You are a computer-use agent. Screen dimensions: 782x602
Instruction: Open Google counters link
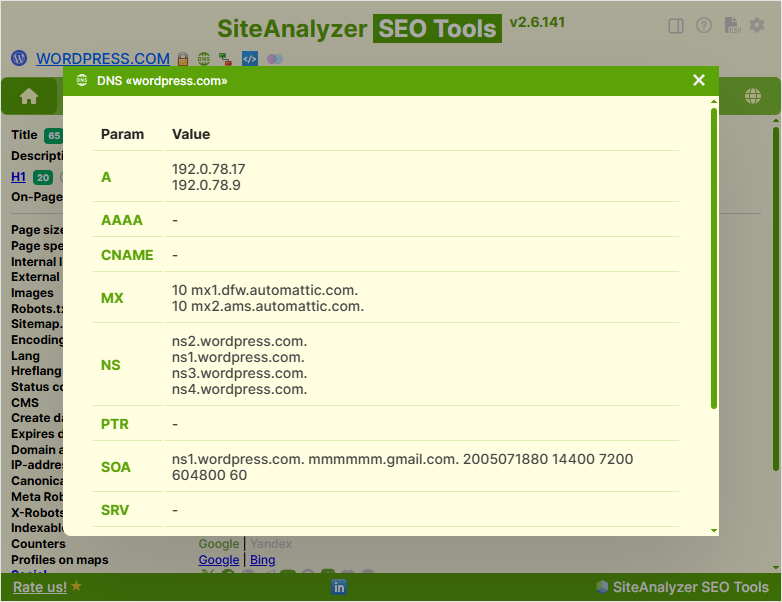pos(218,544)
